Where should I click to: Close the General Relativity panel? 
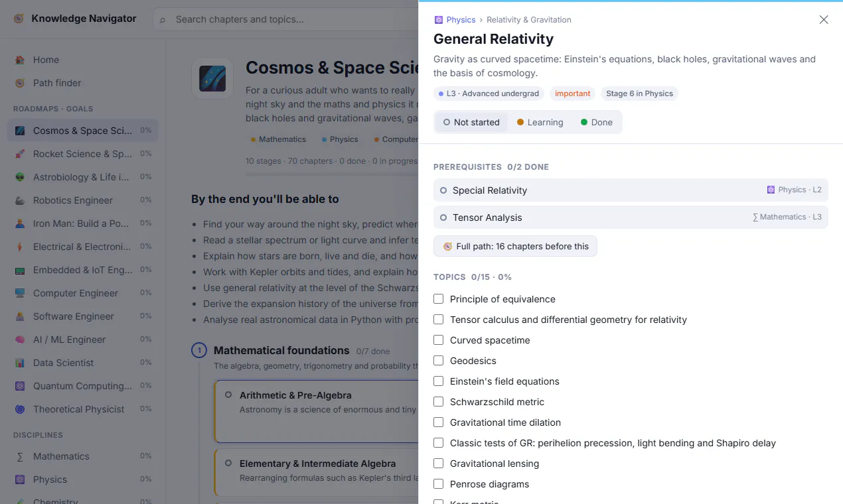click(x=824, y=20)
